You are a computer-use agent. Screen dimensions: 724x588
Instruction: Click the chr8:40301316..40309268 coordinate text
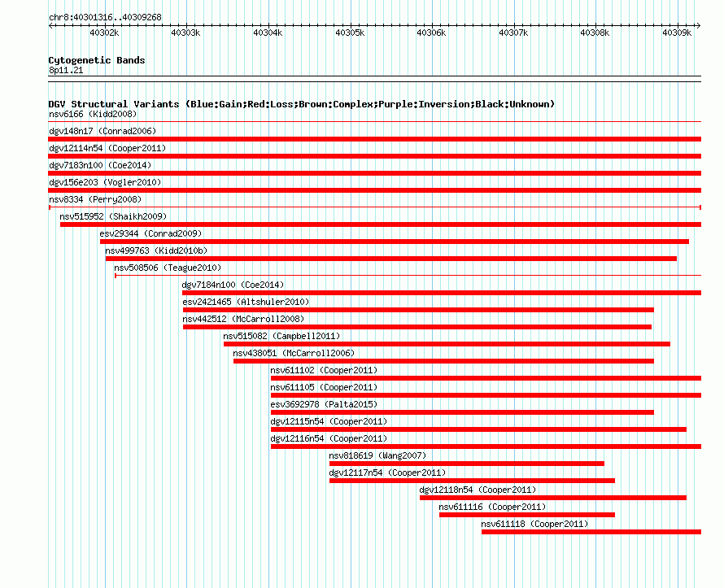tap(105, 17)
